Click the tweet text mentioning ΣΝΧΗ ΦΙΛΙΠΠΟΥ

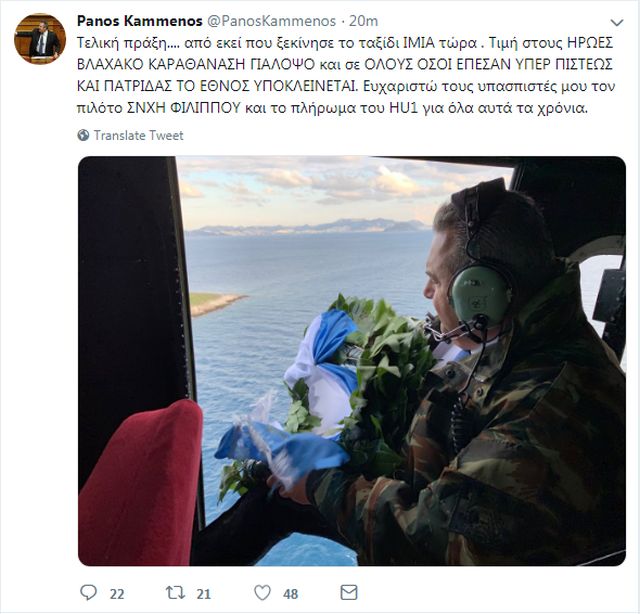tap(332, 108)
